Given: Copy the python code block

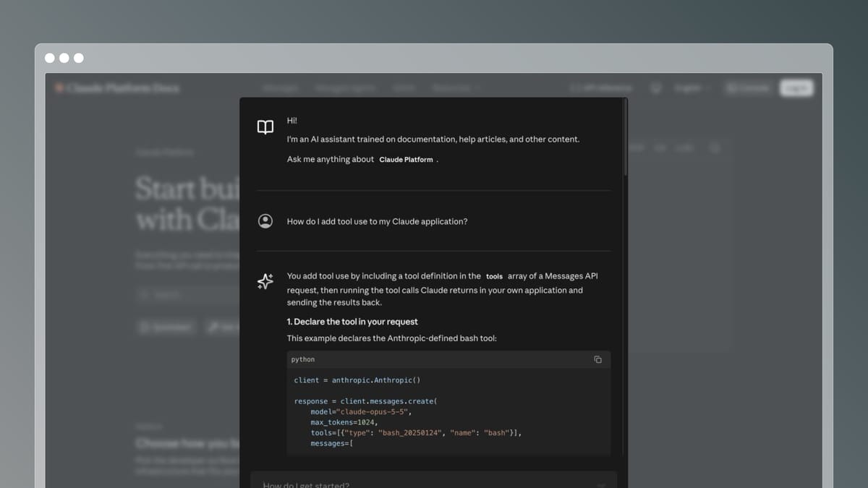Looking at the screenshot, I should (597, 359).
